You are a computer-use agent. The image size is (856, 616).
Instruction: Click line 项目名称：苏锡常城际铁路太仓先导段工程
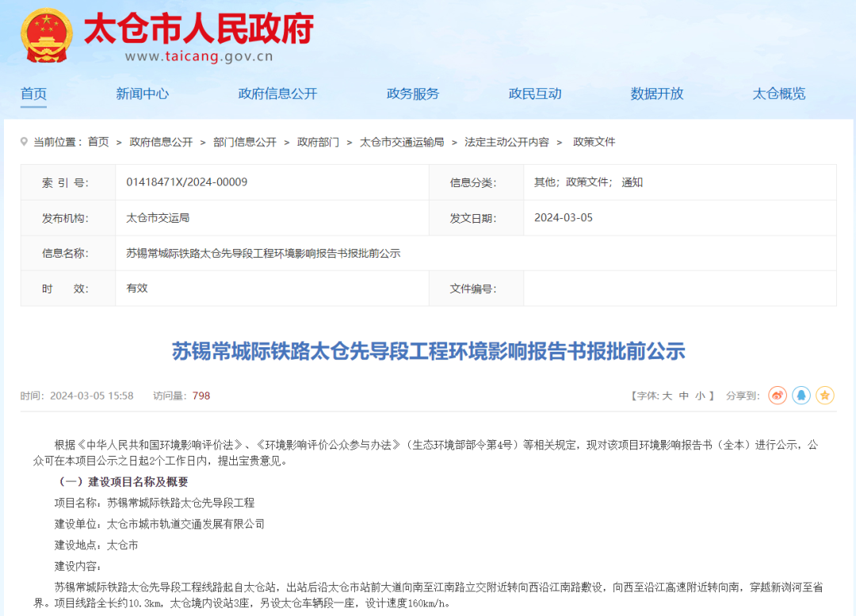(155, 503)
